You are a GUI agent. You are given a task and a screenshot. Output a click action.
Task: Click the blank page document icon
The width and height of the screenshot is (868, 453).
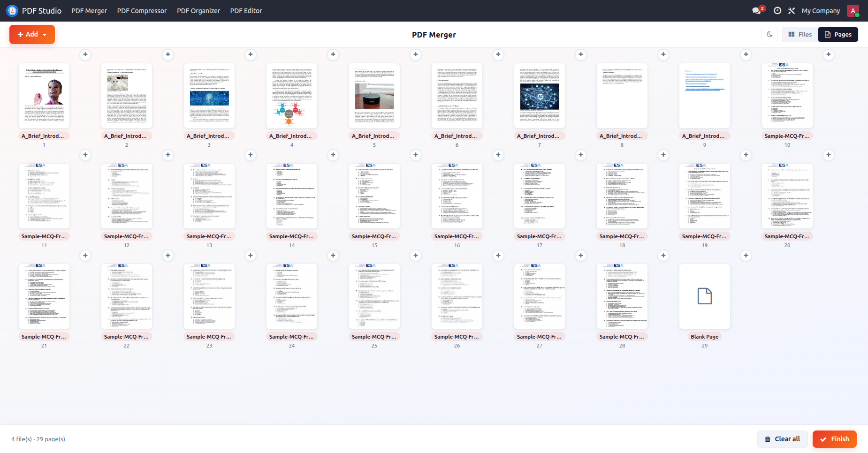point(705,296)
